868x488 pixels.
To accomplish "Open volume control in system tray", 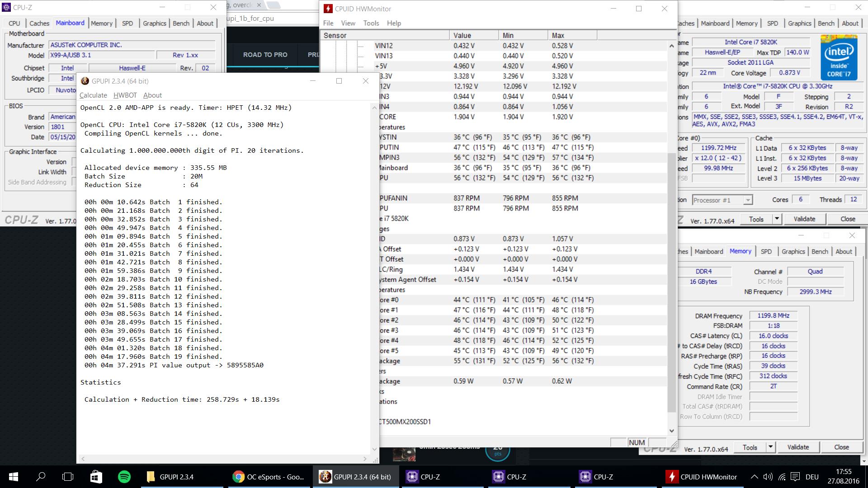I will click(768, 477).
